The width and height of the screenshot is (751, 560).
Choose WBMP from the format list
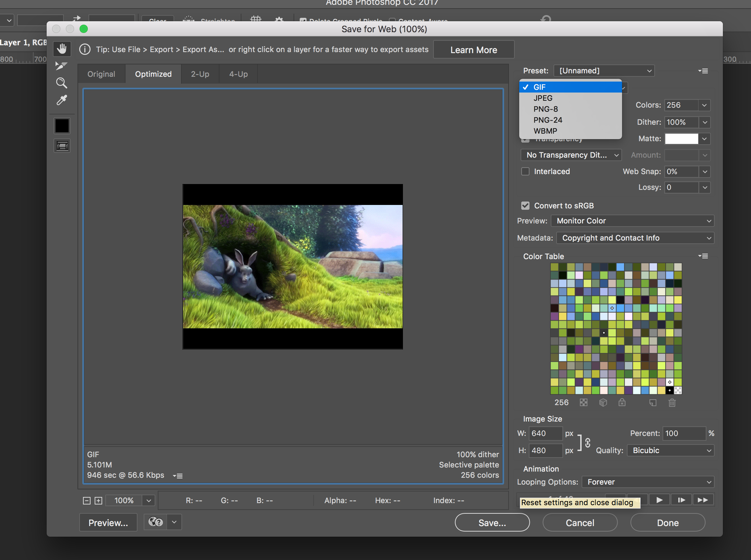point(571,131)
